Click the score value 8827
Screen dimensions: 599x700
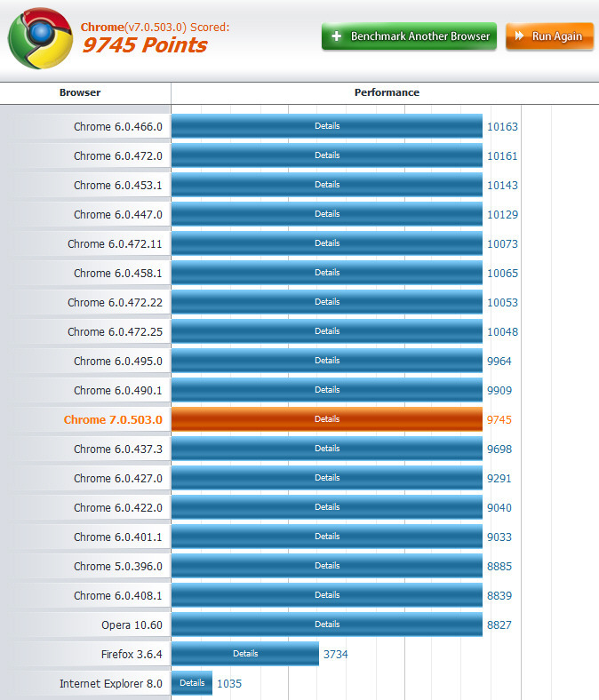point(499,625)
